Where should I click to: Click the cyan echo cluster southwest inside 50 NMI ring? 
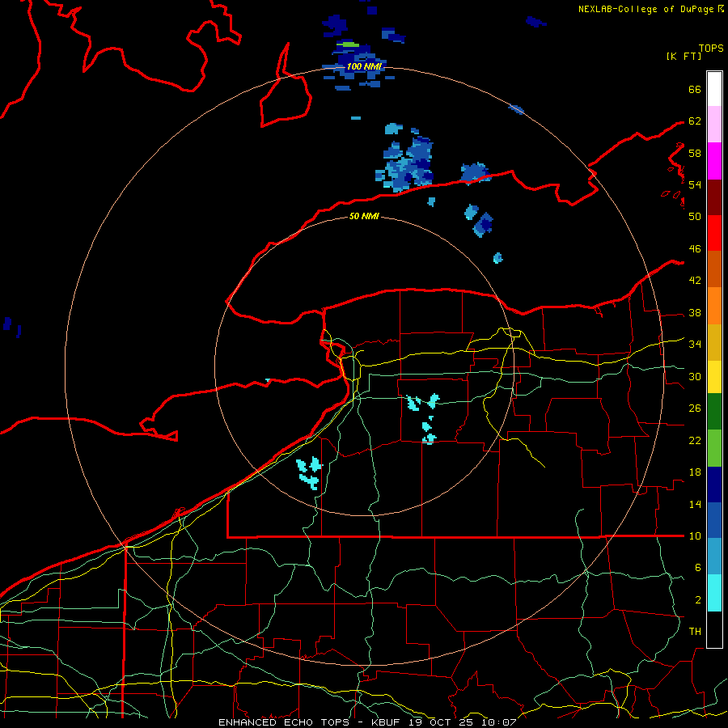click(x=309, y=473)
